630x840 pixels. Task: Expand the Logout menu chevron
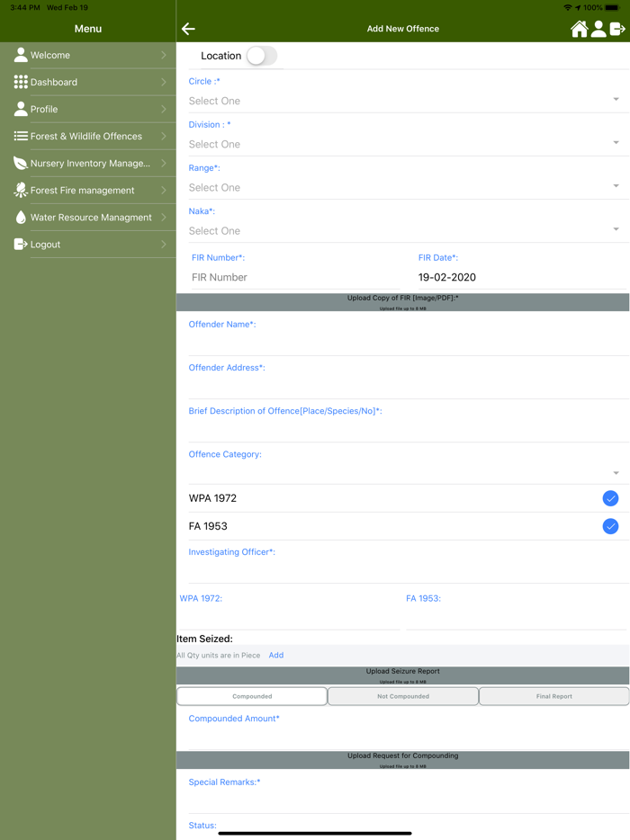(x=164, y=245)
